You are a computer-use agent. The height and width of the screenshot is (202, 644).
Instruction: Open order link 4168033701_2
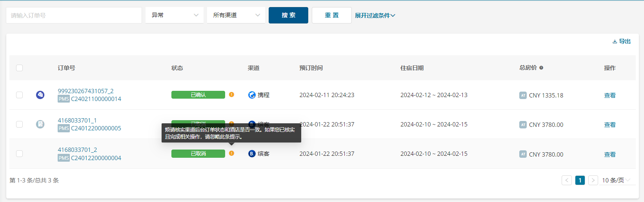coord(77,150)
